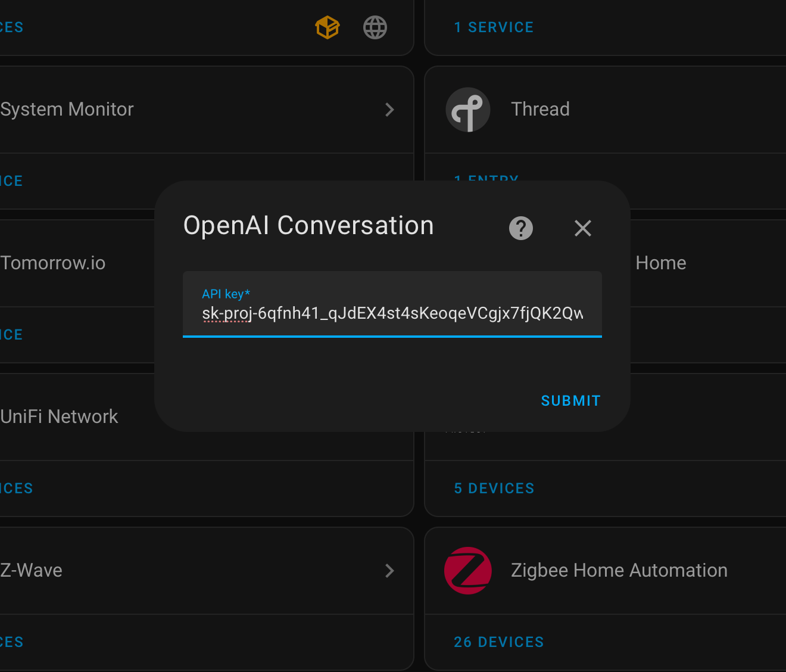Open the OpenAI Conversation help icon
The height and width of the screenshot is (672, 786).
tap(520, 228)
